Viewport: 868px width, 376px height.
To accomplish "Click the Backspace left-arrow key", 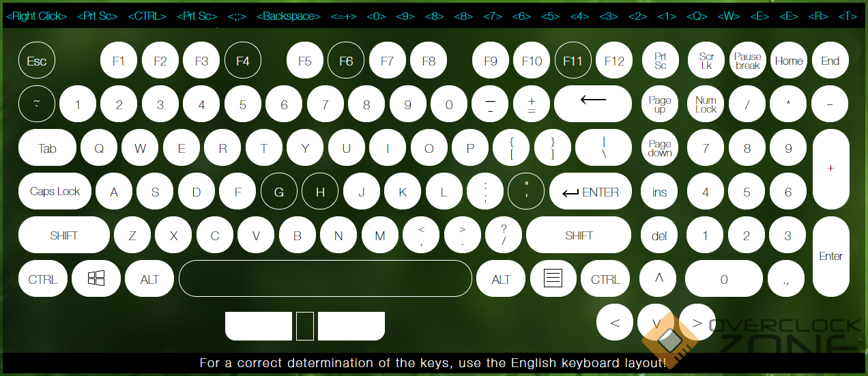I will 592,104.
